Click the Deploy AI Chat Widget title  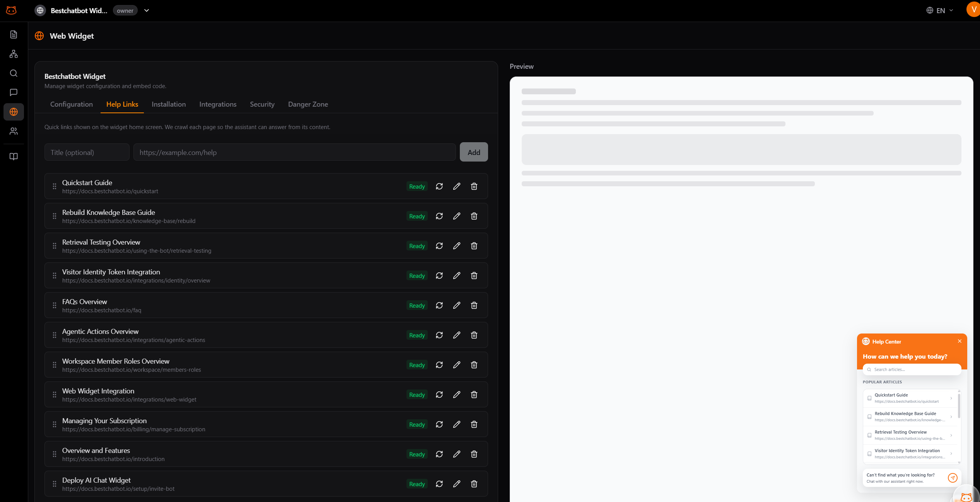[x=96, y=480]
